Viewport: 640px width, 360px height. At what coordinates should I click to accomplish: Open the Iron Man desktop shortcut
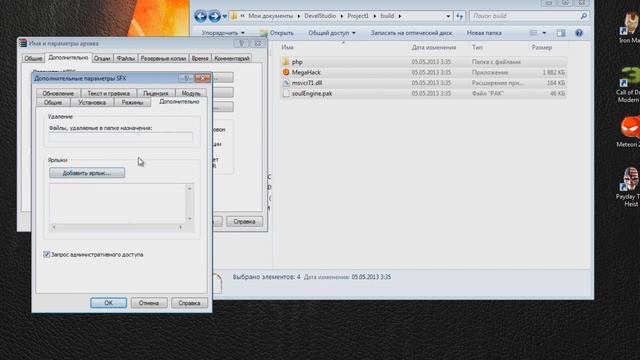[630, 28]
